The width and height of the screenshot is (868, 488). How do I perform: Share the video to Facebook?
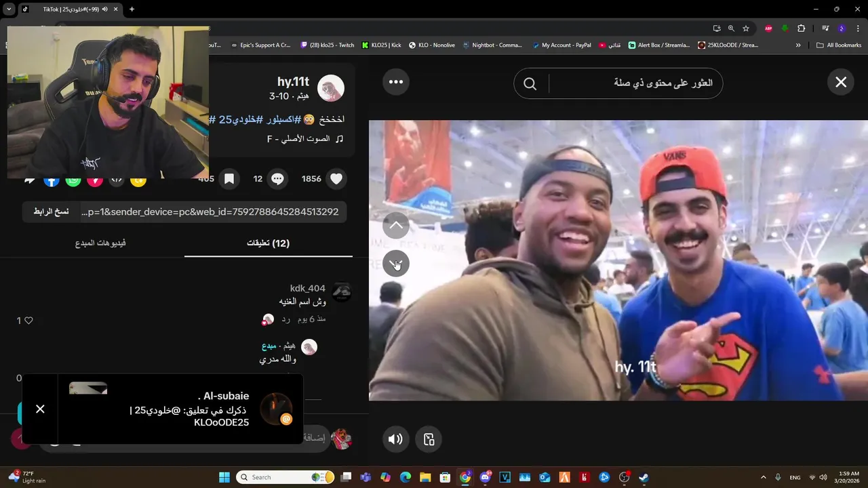coord(52,180)
